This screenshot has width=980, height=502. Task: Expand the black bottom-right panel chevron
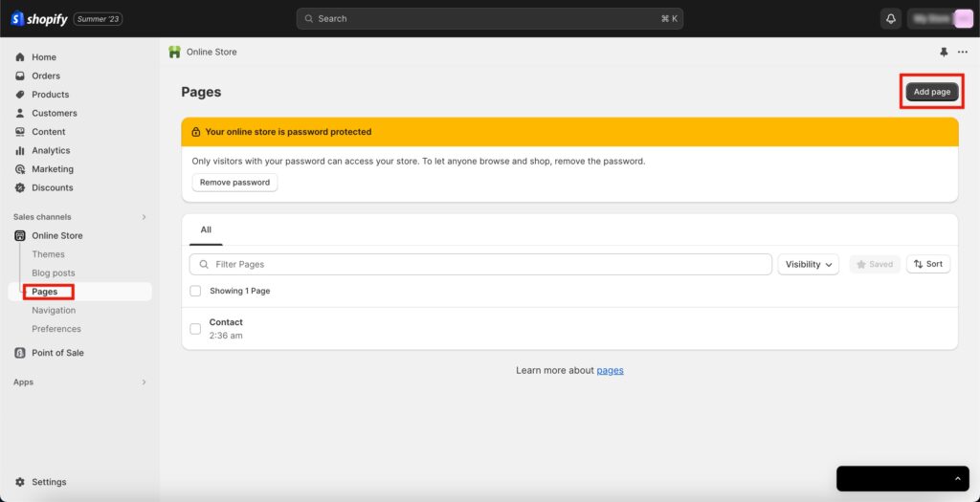point(957,478)
